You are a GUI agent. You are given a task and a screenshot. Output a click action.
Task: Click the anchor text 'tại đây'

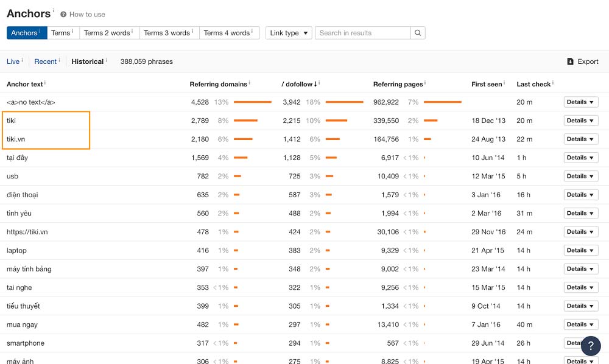tap(17, 158)
